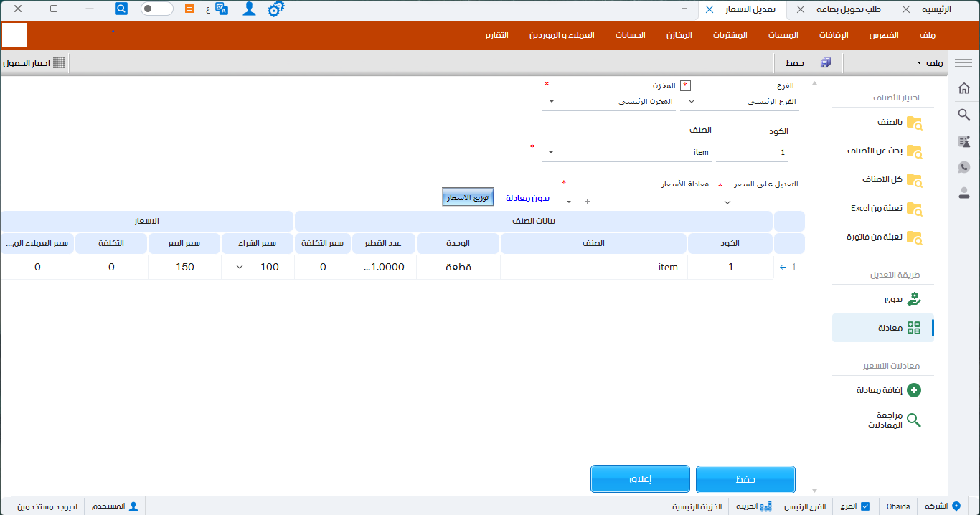Screen dimensions: 980x515
Task: Click the توزيع الاسعار button
Action: click(x=468, y=197)
